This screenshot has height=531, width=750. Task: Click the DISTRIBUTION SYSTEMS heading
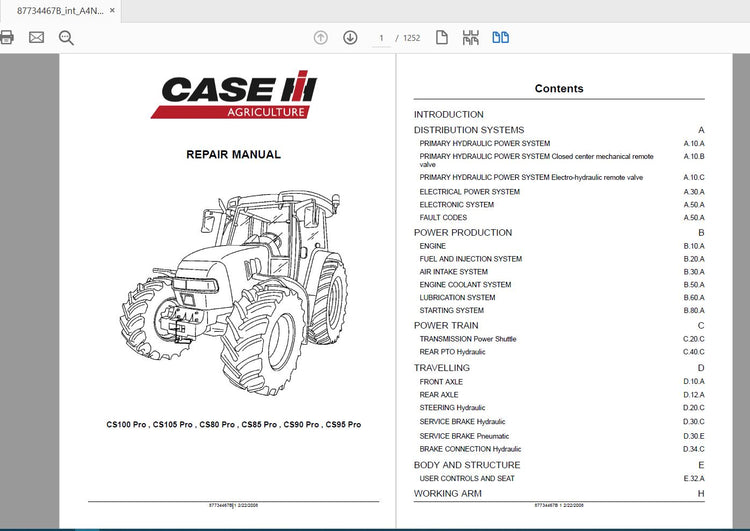[x=469, y=130]
